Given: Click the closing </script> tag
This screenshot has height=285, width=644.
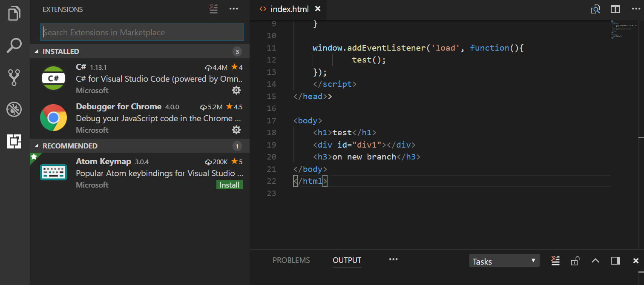Looking at the screenshot, I should click(334, 84).
